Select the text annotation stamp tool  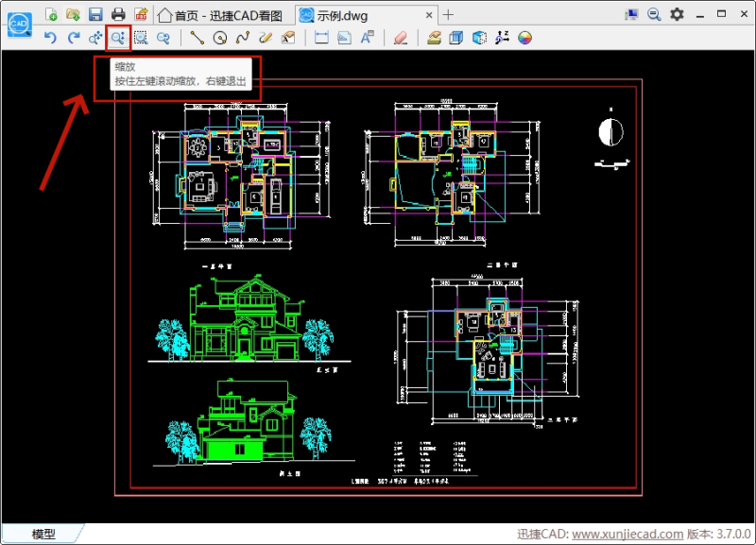click(288, 38)
